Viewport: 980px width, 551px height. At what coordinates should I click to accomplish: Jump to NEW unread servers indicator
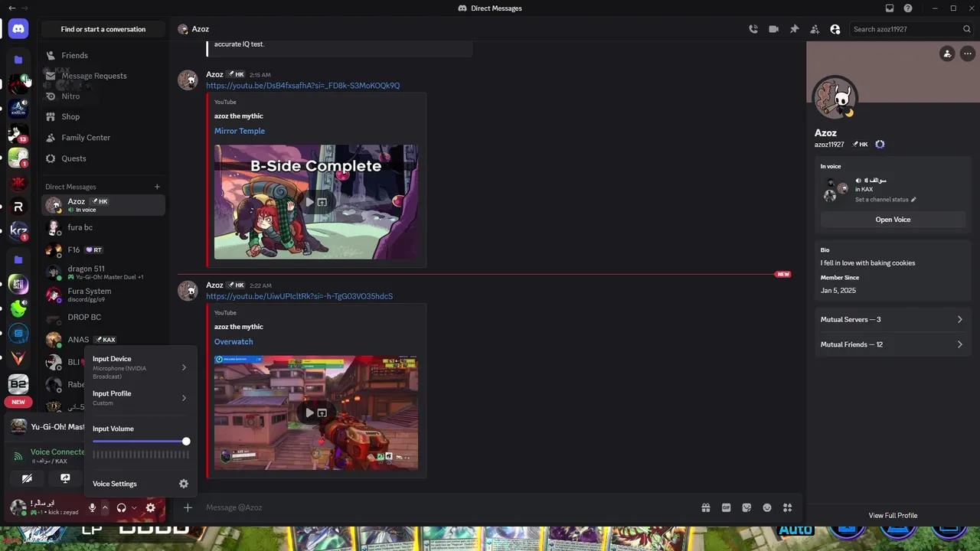[x=18, y=402]
